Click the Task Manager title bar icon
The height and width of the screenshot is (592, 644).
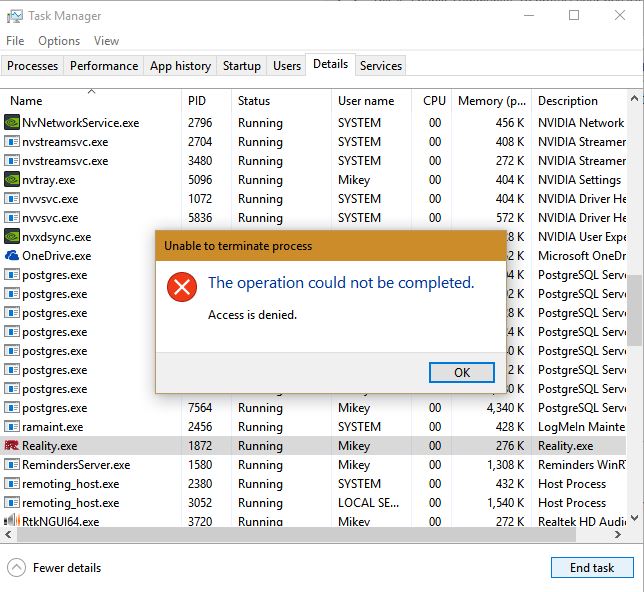pos(14,16)
